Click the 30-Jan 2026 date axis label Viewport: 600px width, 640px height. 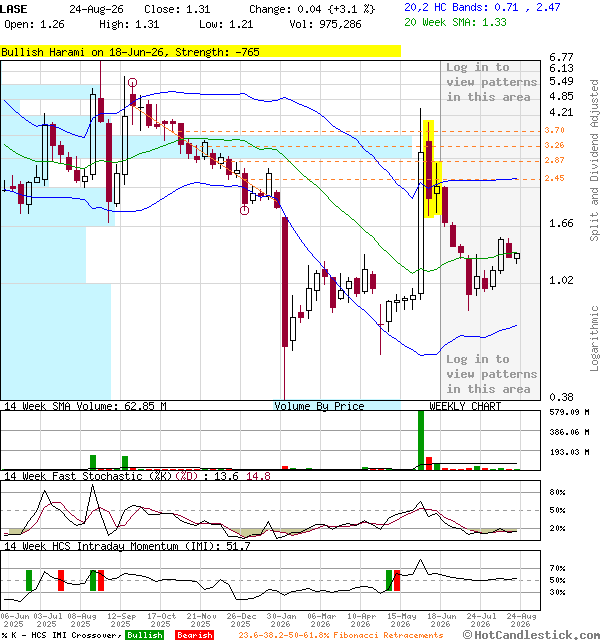pyautogui.click(x=281, y=620)
